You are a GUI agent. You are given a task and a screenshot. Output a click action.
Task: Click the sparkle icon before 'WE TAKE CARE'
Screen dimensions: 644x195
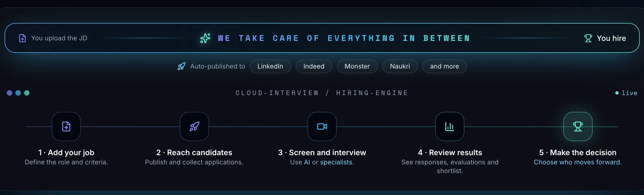205,38
